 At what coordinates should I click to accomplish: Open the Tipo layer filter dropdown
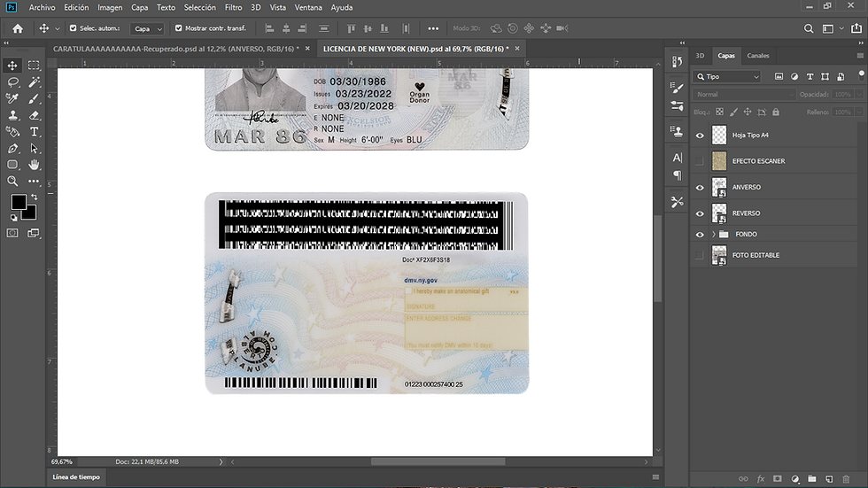(728, 76)
